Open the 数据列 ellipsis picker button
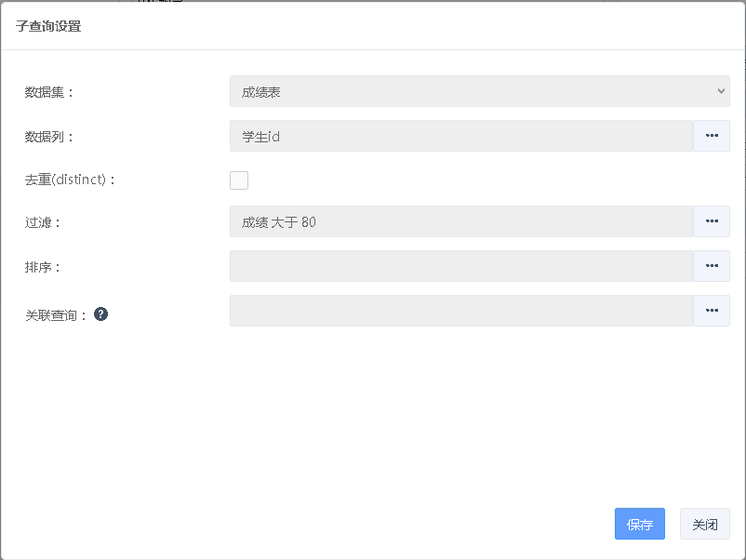 click(712, 136)
